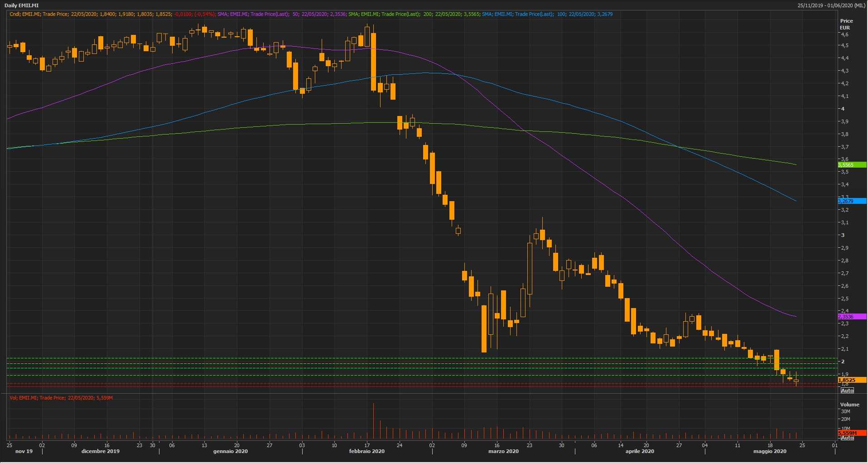Click the Auto button on volume axis
This screenshot has height=463, width=868.
(847, 438)
